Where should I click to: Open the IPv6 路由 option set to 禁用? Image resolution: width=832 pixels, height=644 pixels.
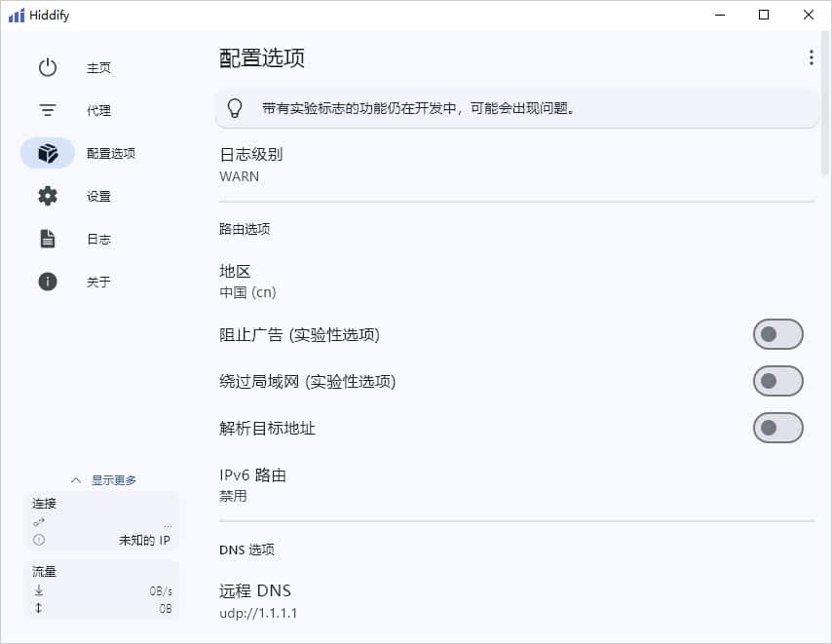click(x=390, y=485)
